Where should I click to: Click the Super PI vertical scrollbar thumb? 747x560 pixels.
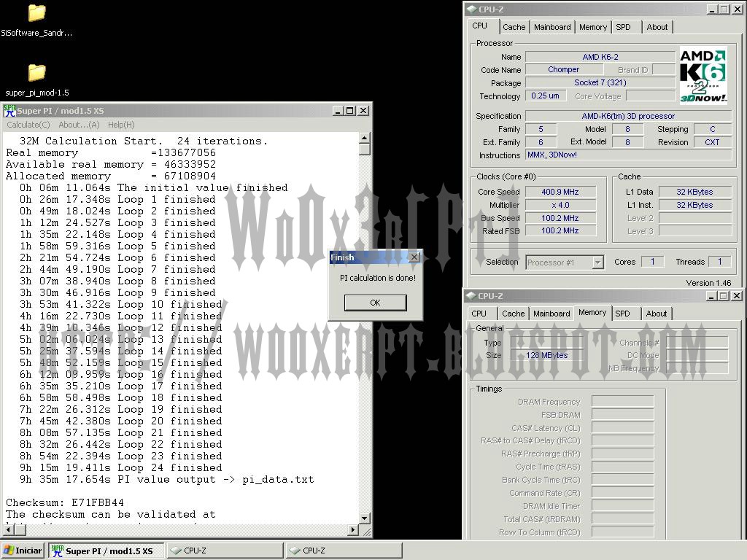point(365,149)
